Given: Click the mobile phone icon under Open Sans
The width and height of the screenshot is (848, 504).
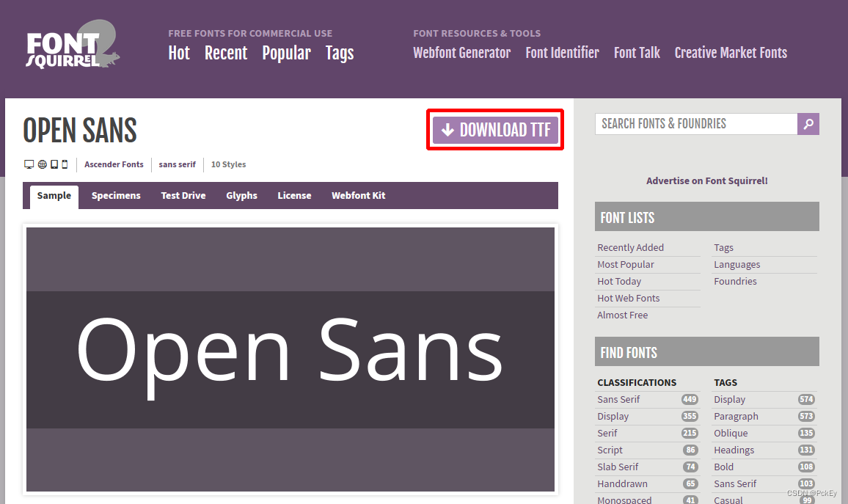Looking at the screenshot, I should 65,164.
